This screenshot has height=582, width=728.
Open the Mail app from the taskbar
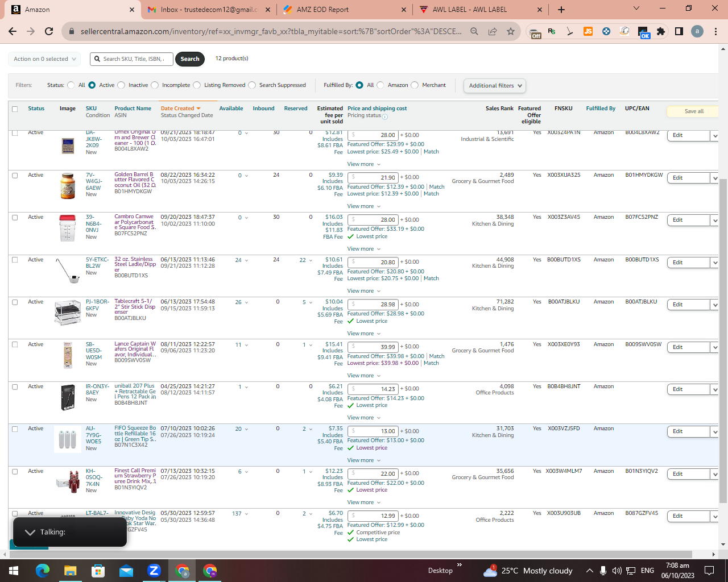tap(126, 570)
